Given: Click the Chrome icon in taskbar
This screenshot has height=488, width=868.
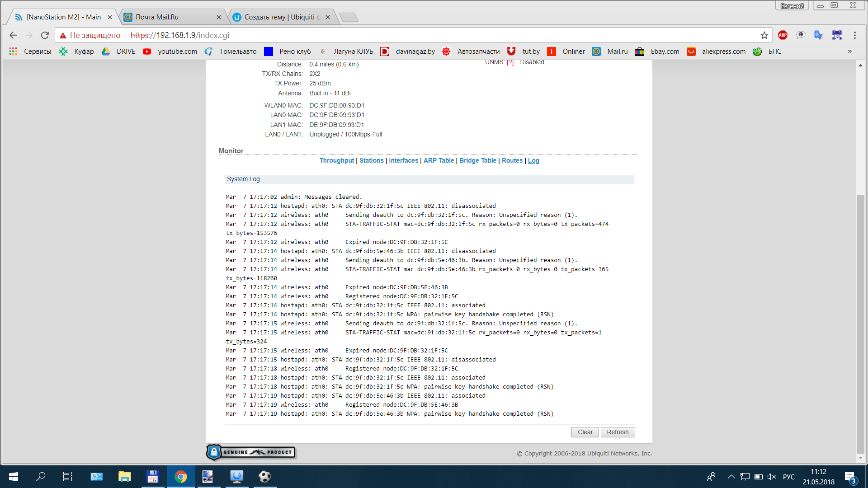Looking at the screenshot, I should pyautogui.click(x=181, y=477).
